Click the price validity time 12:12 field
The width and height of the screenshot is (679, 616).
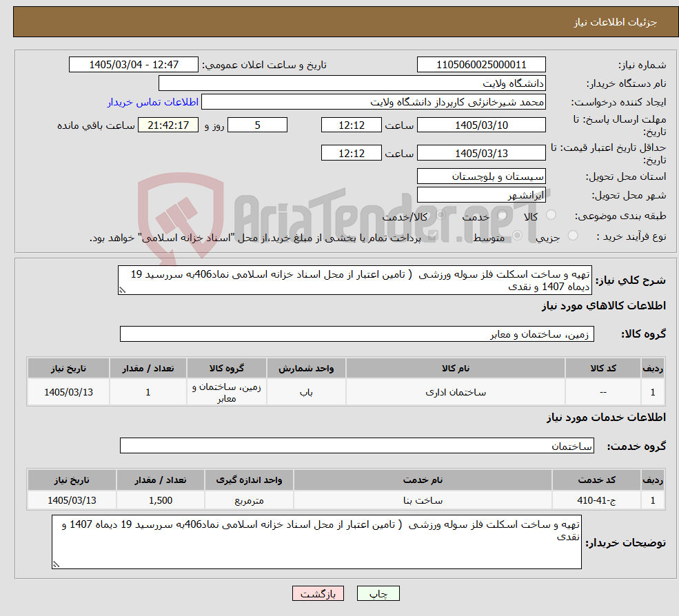click(x=351, y=153)
